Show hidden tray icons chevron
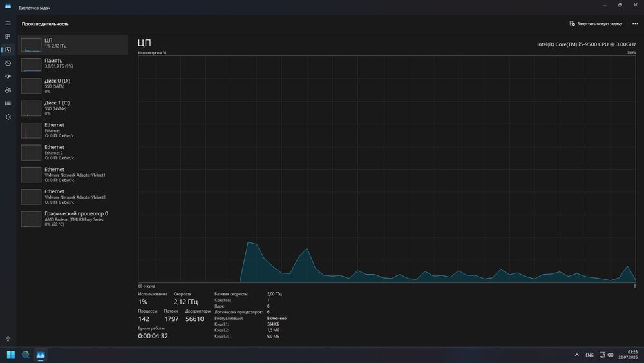This screenshot has height=363, width=644. 576,355
